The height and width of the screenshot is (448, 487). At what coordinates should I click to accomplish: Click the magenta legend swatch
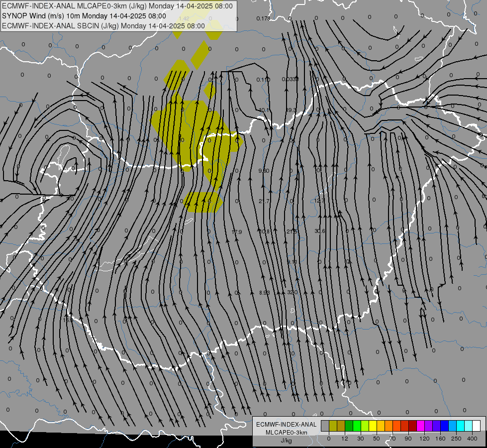coord(420,426)
